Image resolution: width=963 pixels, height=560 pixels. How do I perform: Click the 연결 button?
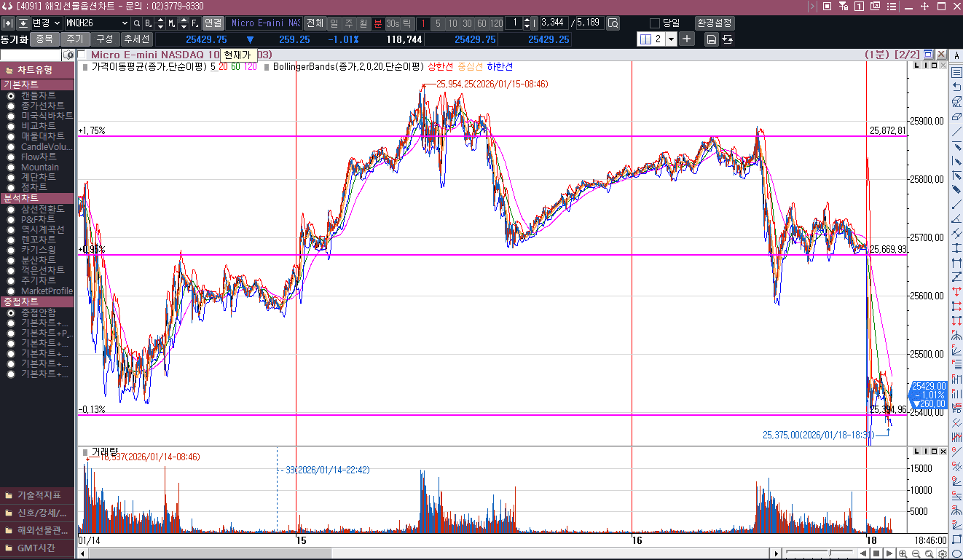[x=213, y=23]
